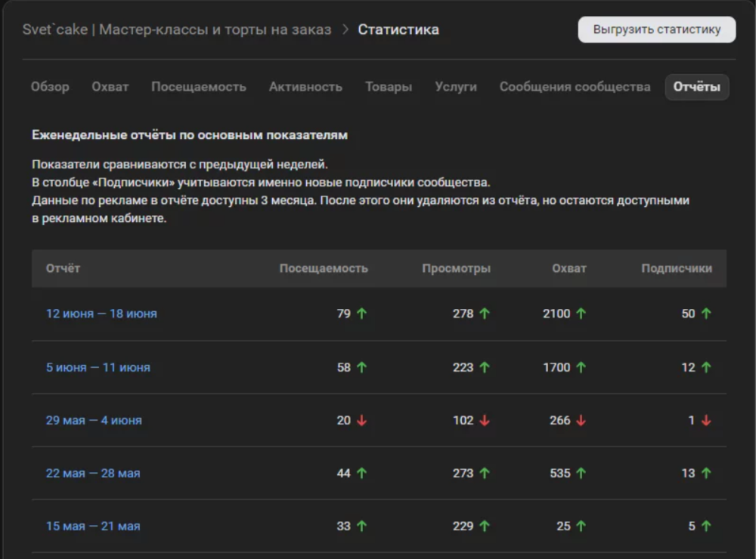This screenshot has height=559, width=756.
Task: Open the Охват tab
Action: pos(110,87)
